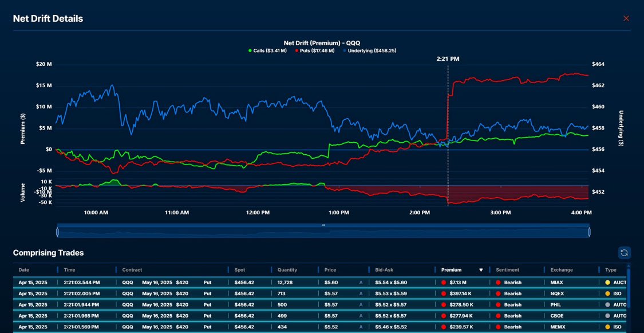Click the 'A' ask-side indicator on the first trade

(x=361, y=281)
